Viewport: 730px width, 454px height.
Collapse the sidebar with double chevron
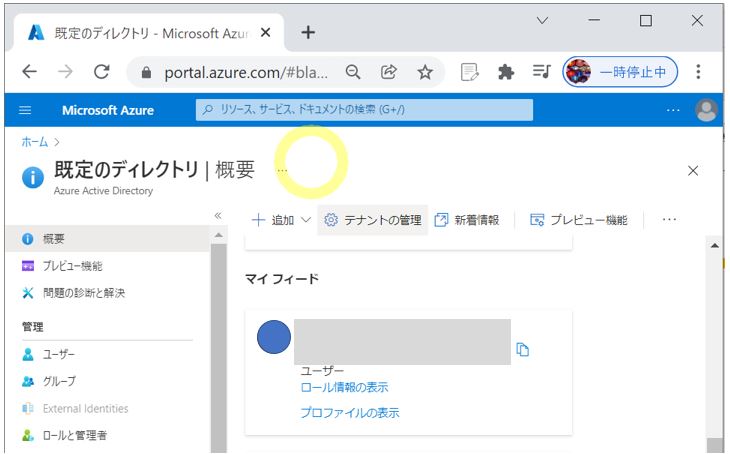point(218,216)
